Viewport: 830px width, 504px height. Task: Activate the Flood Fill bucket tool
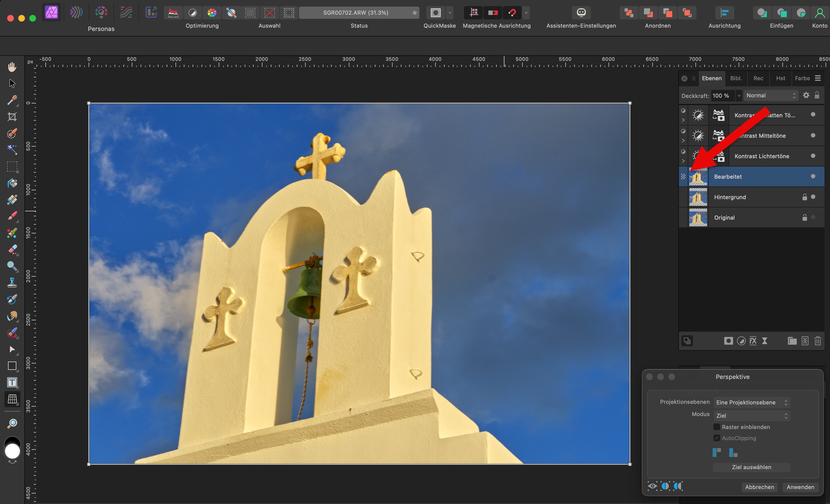(x=12, y=183)
